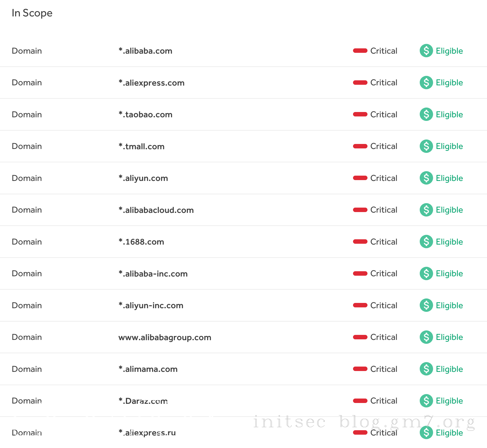The width and height of the screenshot is (487, 448).
Task: Click the dollar icon beside *.taobao.com
Action: pos(426,114)
